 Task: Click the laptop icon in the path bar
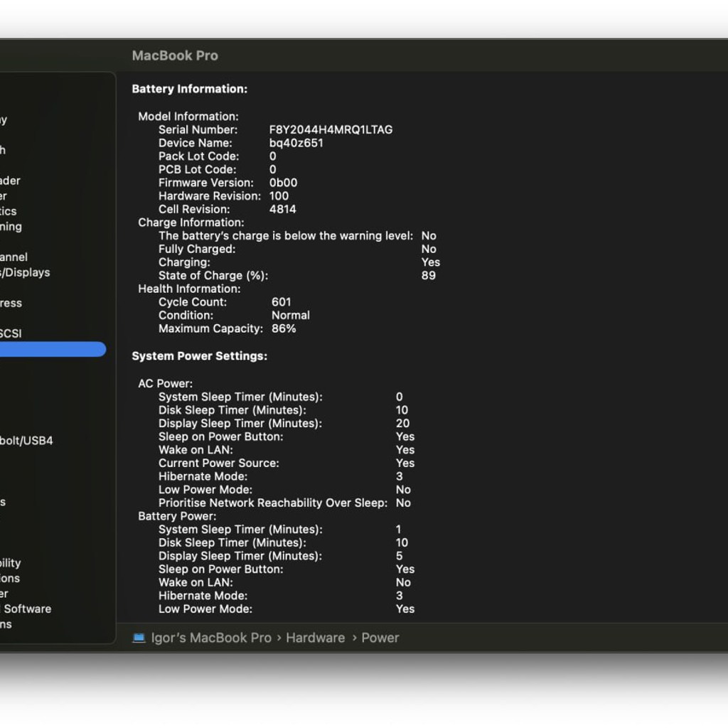(x=139, y=638)
